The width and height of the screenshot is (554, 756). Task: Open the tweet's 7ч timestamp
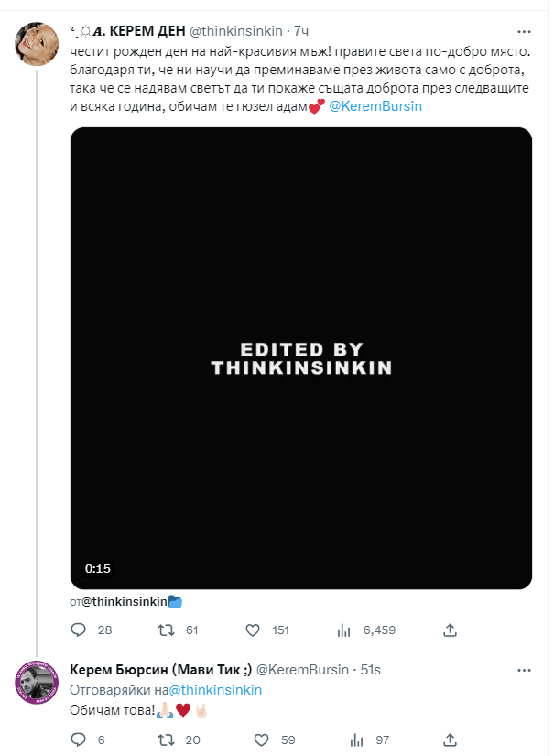point(301,30)
